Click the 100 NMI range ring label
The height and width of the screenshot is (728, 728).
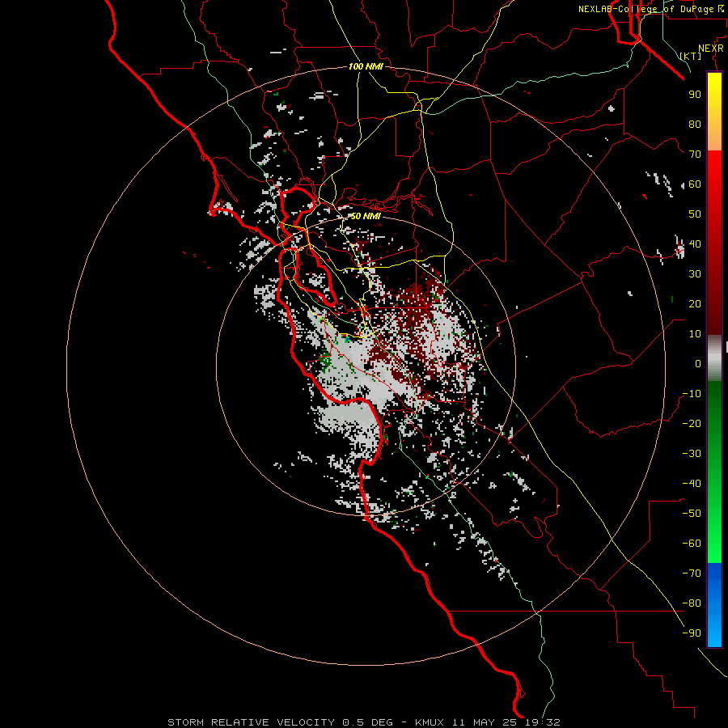click(366, 66)
